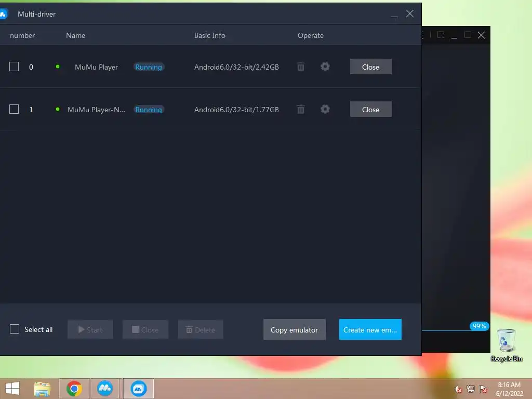This screenshot has width=532, height=399.
Task: Click the Running status of emulator 0
Action: coord(149,67)
